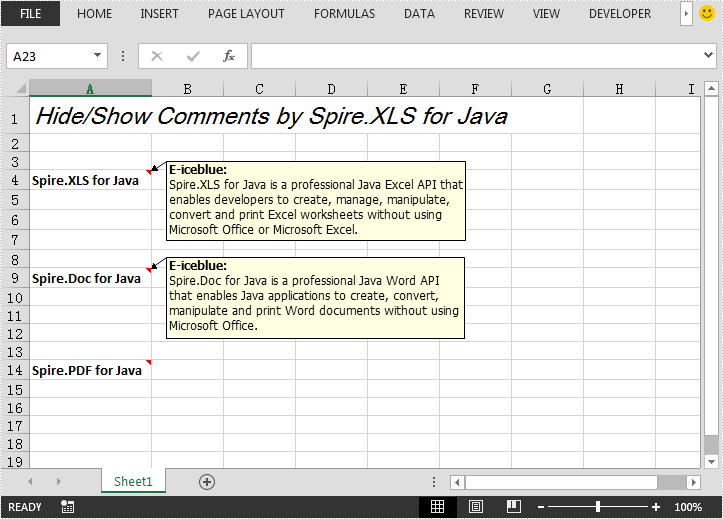Image resolution: width=723 pixels, height=519 pixels.
Task: Switch to Page Layout view icon
Action: point(475,507)
